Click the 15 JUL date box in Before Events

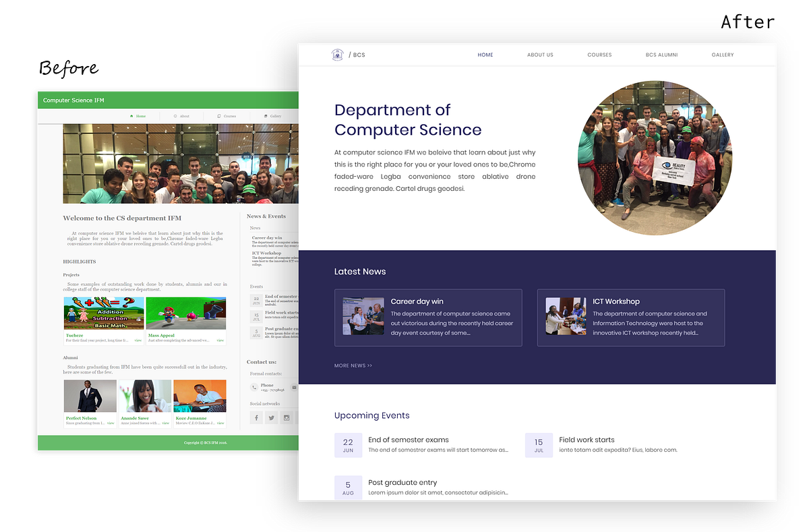coord(256,316)
